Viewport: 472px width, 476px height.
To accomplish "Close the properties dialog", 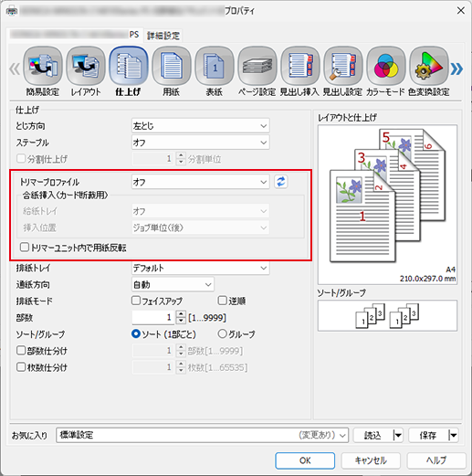I will pyautogui.click(x=461, y=11).
